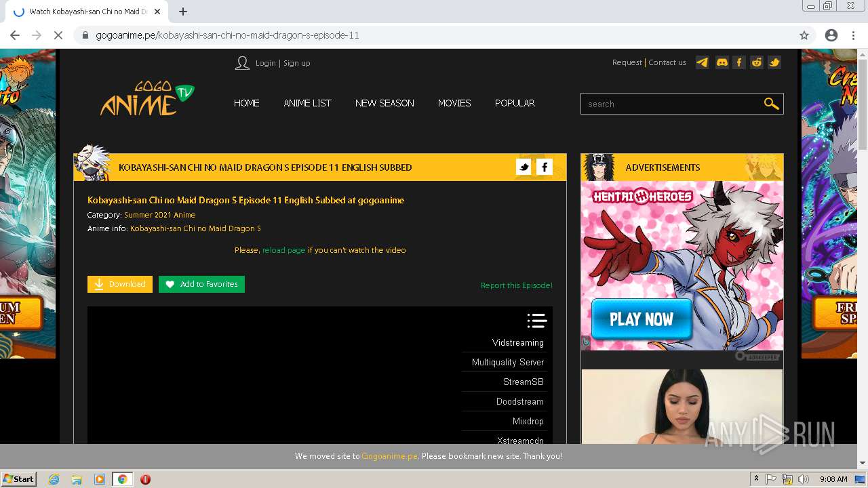The image size is (868, 488).
Task: Click Add to Favorites button
Action: pyautogui.click(x=201, y=284)
